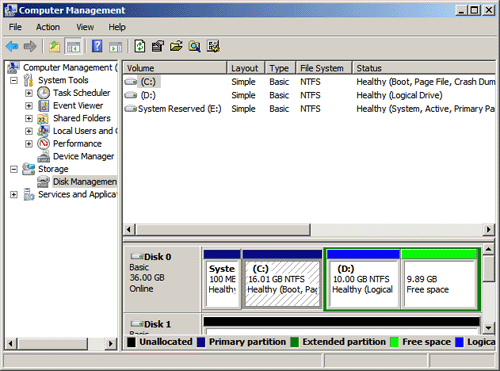Click the Event Viewer icon

(x=43, y=106)
